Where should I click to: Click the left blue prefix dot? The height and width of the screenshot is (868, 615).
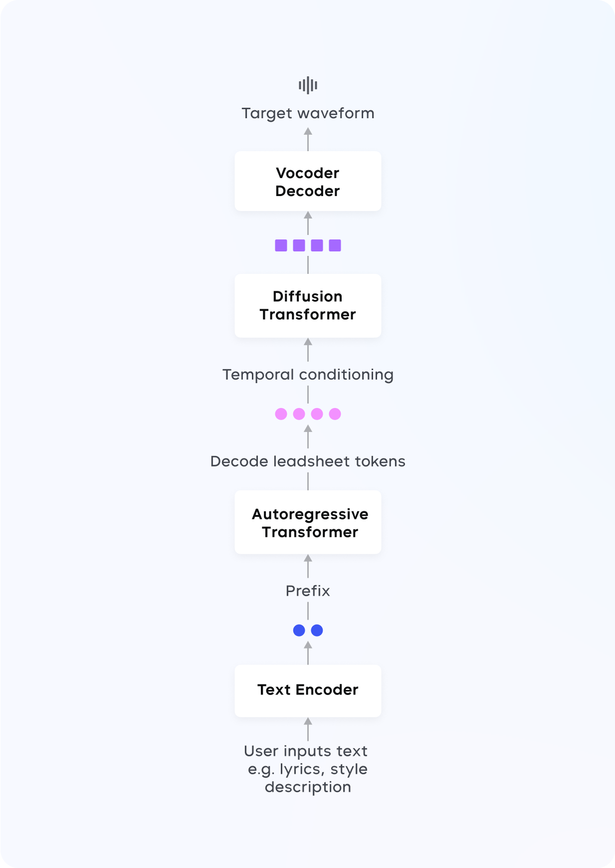coord(299,631)
